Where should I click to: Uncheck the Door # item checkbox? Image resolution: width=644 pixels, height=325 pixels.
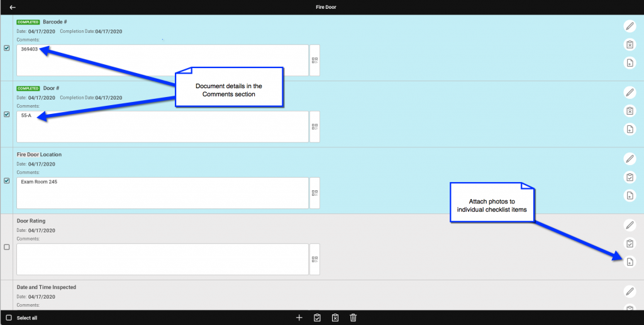pos(7,115)
